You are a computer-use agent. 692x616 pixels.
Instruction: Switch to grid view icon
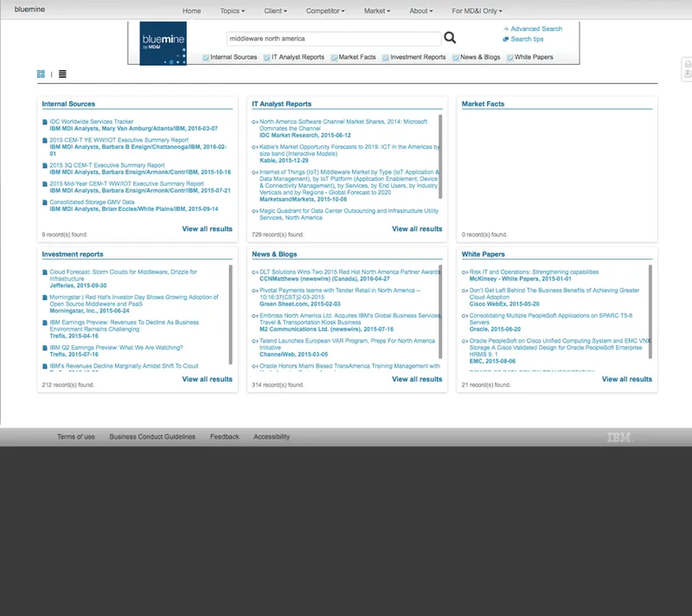click(41, 74)
